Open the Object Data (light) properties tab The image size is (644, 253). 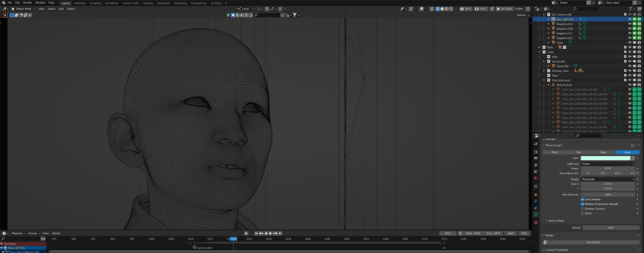536,215
